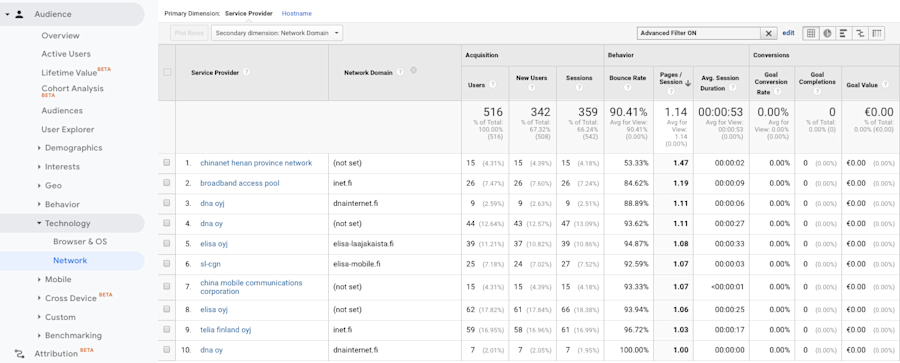
Task: Open help icon under New Users column
Action: pos(532,88)
